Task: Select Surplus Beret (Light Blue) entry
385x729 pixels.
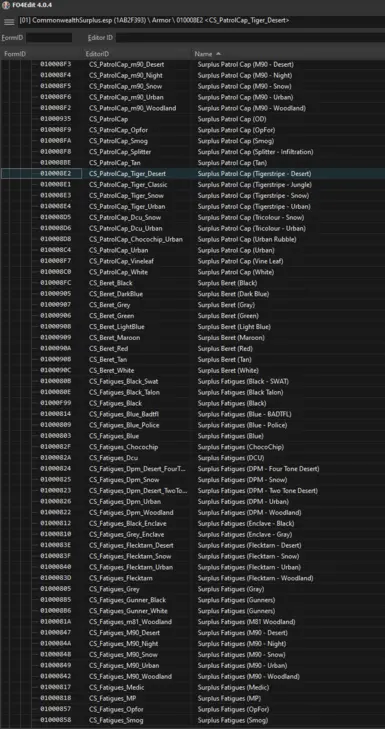Action: 192,327
